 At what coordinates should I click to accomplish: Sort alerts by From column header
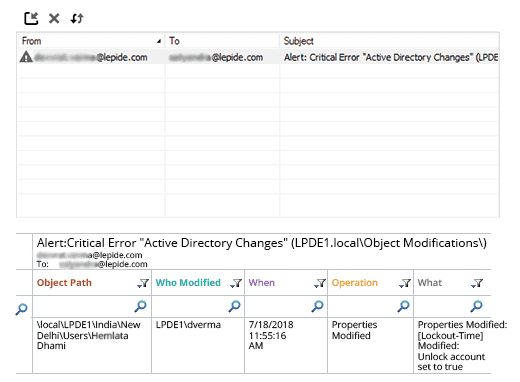91,41
